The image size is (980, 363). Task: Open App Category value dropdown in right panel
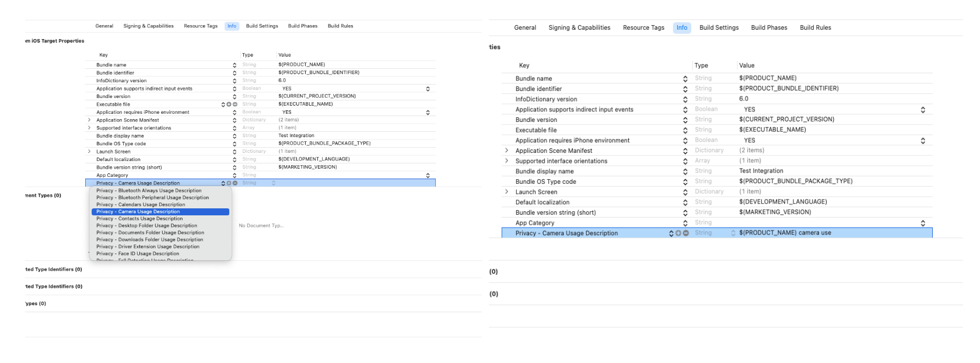click(x=923, y=224)
